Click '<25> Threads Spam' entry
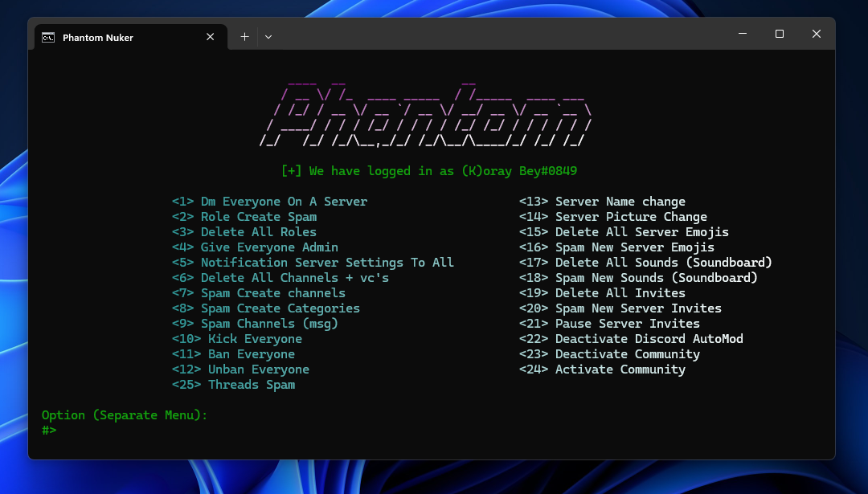868x494 pixels. 233,385
